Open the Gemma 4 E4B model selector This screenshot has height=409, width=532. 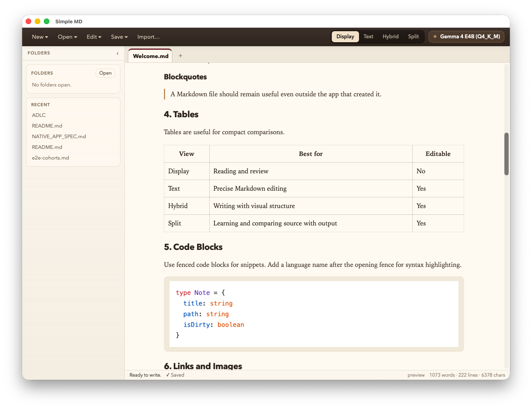[466, 37]
